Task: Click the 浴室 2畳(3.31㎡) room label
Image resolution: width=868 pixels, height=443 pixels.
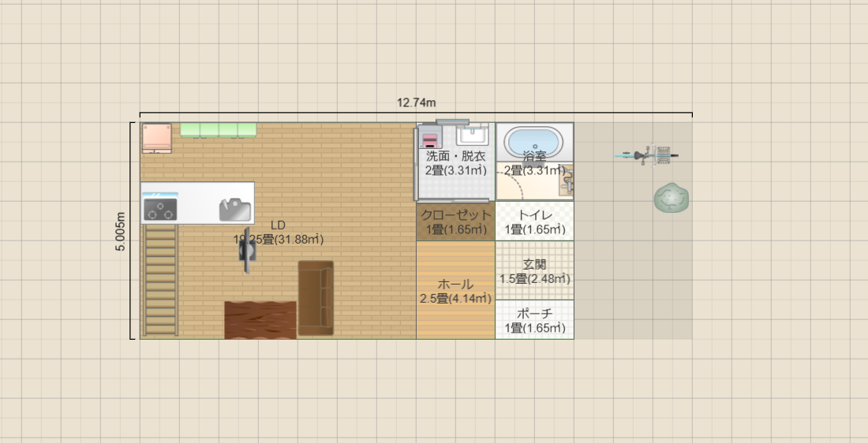Action: coord(535,164)
